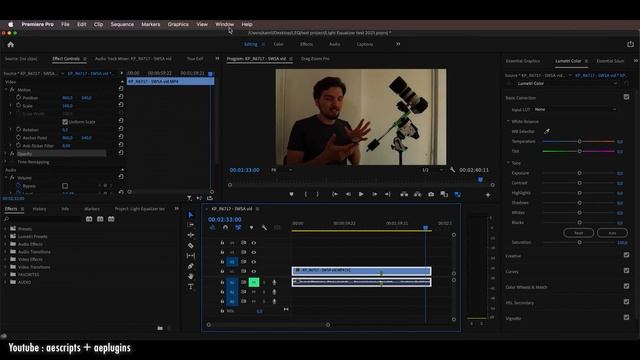
Task: Click the Auto button in Tone
Action: [x=612, y=233]
